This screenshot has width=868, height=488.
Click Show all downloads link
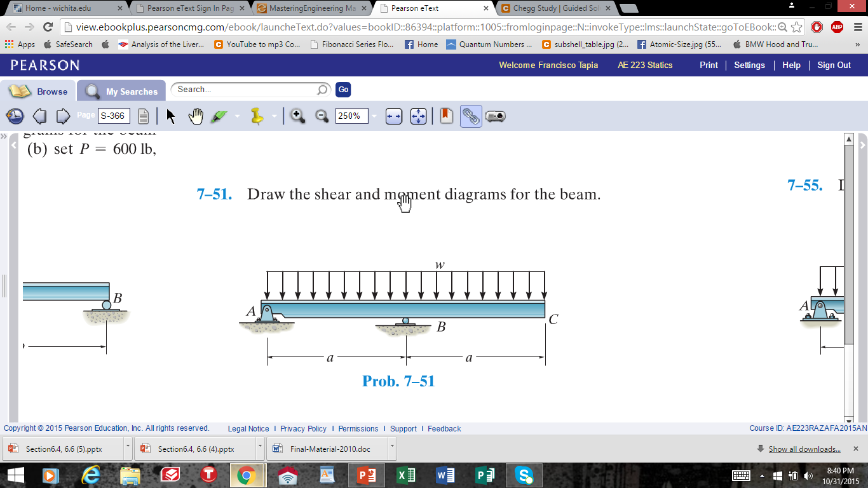tap(804, 449)
